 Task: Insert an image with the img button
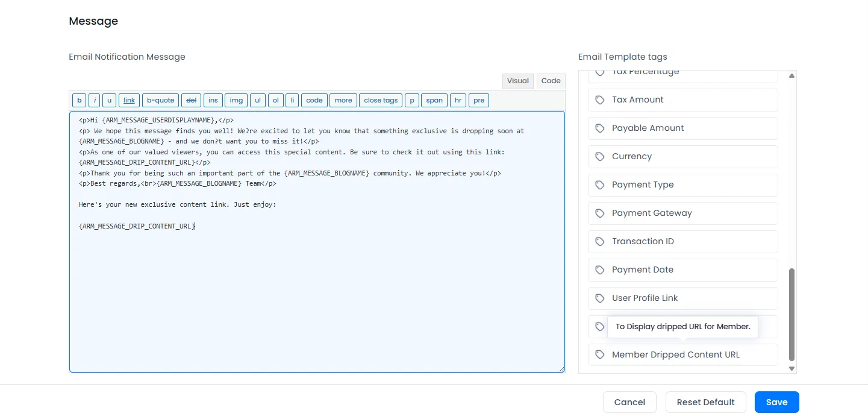click(236, 100)
